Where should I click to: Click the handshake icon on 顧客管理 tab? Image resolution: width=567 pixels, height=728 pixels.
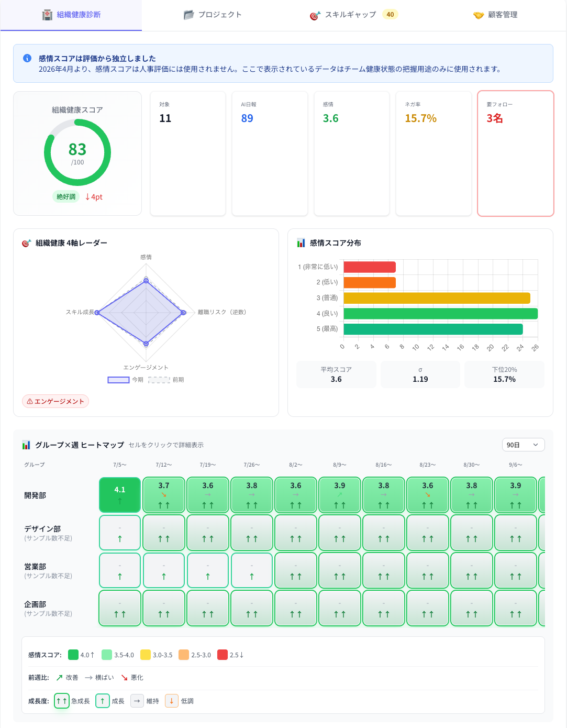(x=479, y=15)
